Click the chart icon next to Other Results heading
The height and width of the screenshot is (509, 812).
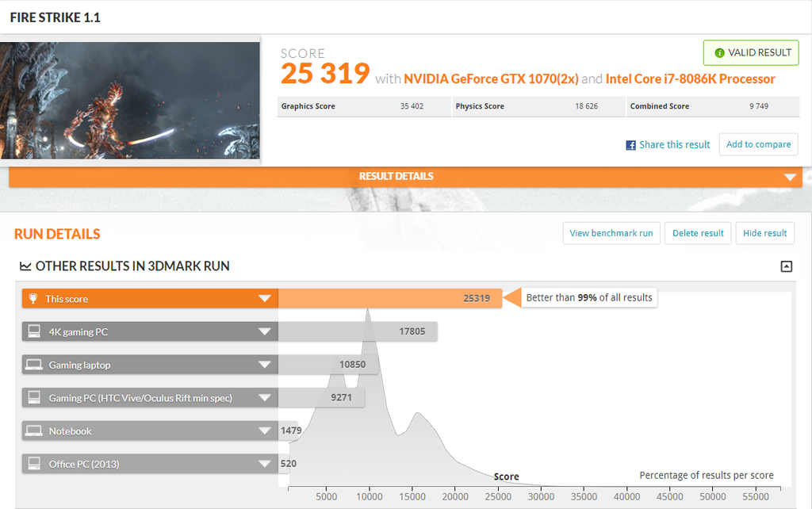(x=25, y=266)
